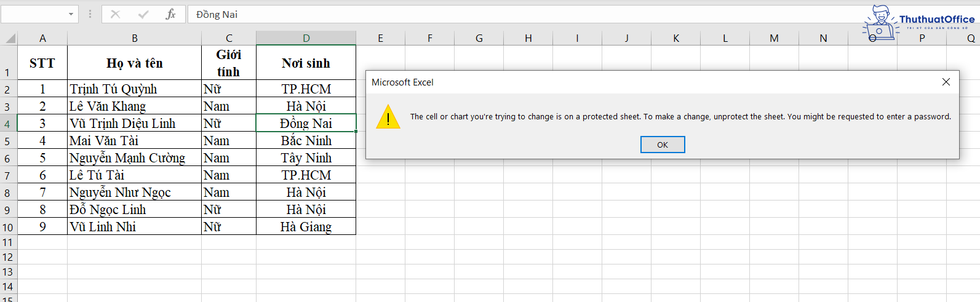The width and height of the screenshot is (980, 302).
Task: Open the Insert Function fx icon
Action: pyautogui.click(x=171, y=14)
